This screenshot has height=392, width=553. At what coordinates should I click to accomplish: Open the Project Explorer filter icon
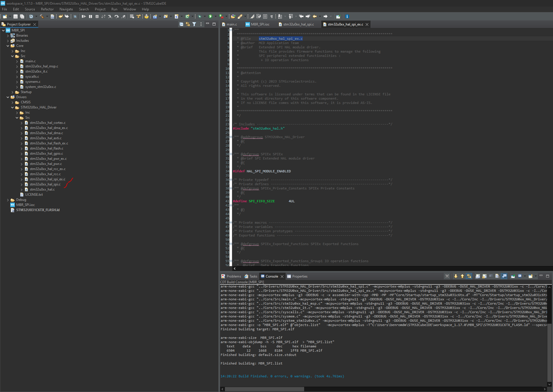point(194,24)
